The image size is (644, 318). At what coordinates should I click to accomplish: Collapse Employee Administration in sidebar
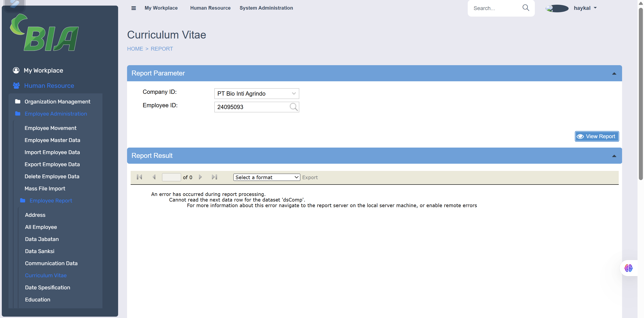pos(56,114)
